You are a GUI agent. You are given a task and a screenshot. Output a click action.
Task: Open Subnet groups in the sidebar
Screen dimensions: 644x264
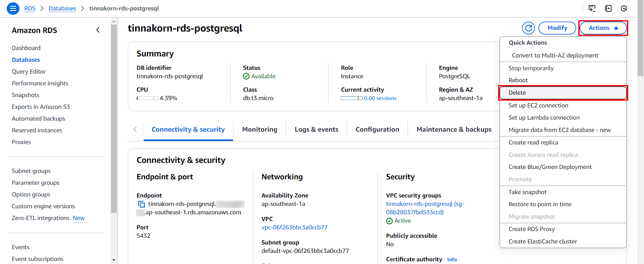click(x=31, y=171)
